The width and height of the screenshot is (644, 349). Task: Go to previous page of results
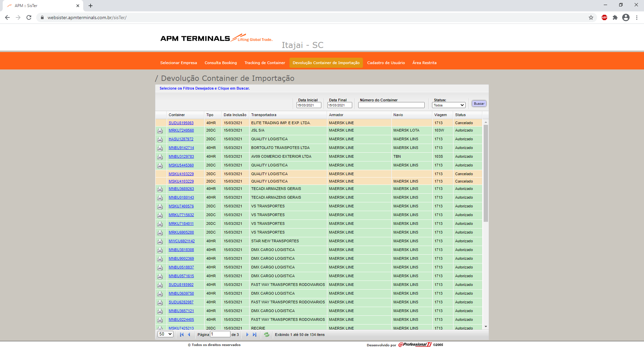click(x=189, y=335)
